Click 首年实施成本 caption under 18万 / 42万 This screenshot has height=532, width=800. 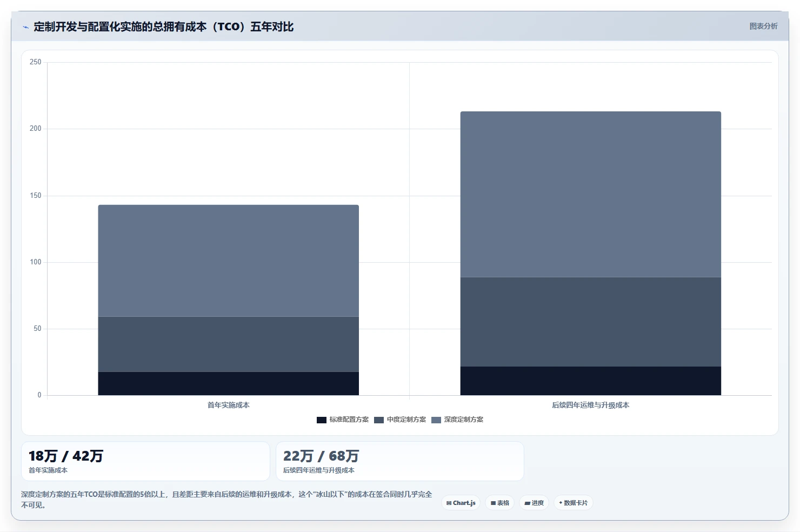pos(48,470)
